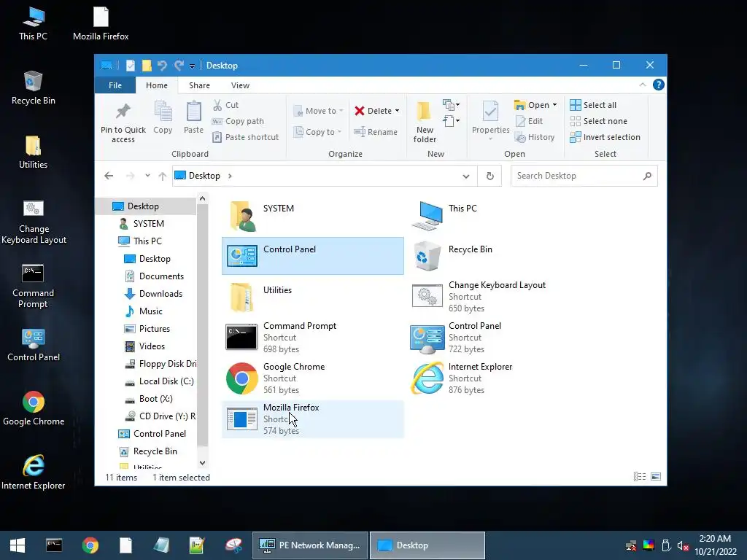Switch to the Share ribbon tab
The width and height of the screenshot is (747, 560).
coord(199,85)
